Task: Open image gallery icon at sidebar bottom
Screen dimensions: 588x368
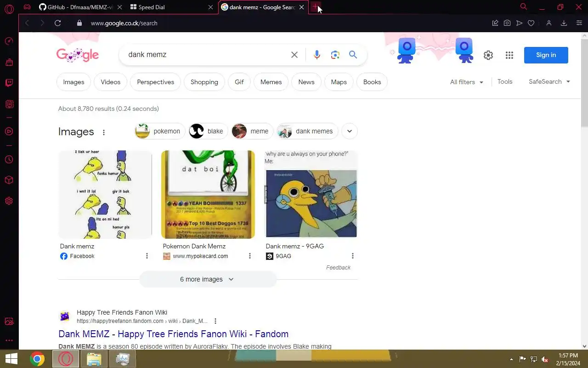Action: tap(9, 322)
